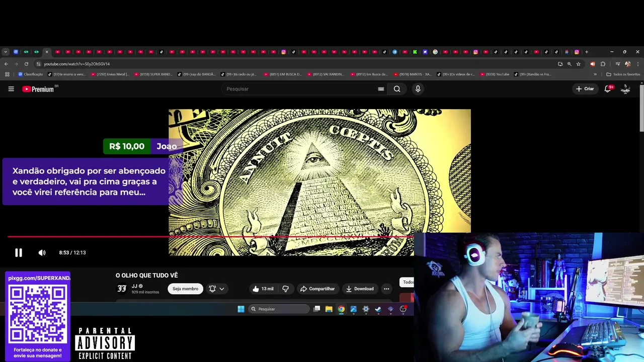Open the (8159) SUPER XAND bookmark

pyautogui.click(x=153, y=74)
